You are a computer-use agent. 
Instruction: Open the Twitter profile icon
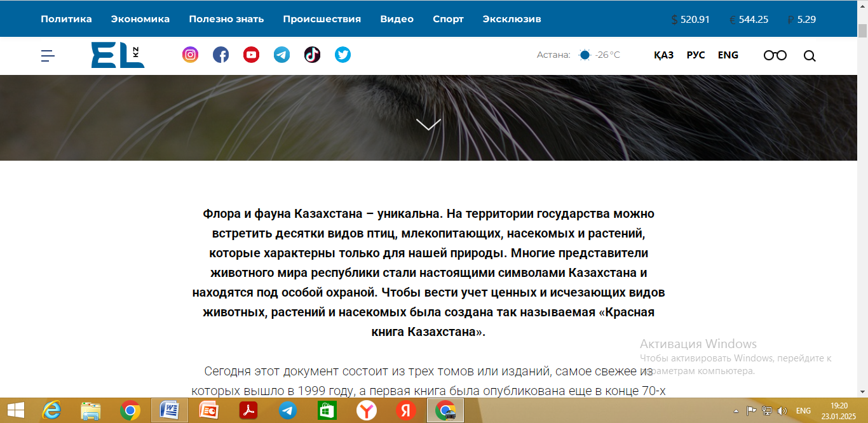pos(342,55)
